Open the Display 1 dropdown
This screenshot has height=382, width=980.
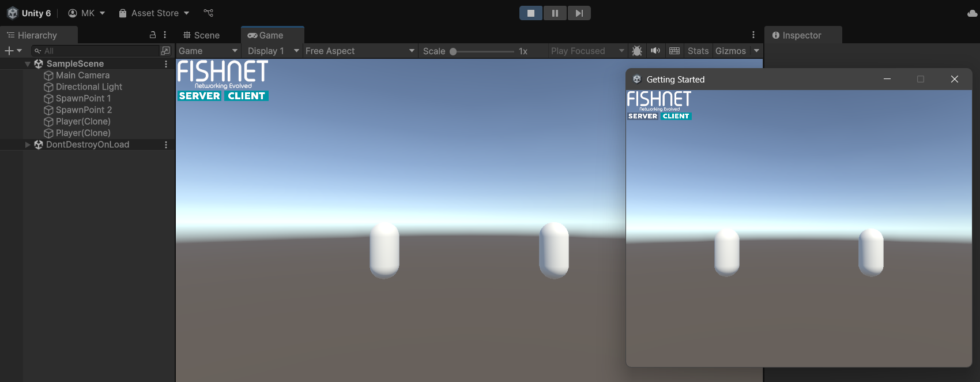coord(273,51)
